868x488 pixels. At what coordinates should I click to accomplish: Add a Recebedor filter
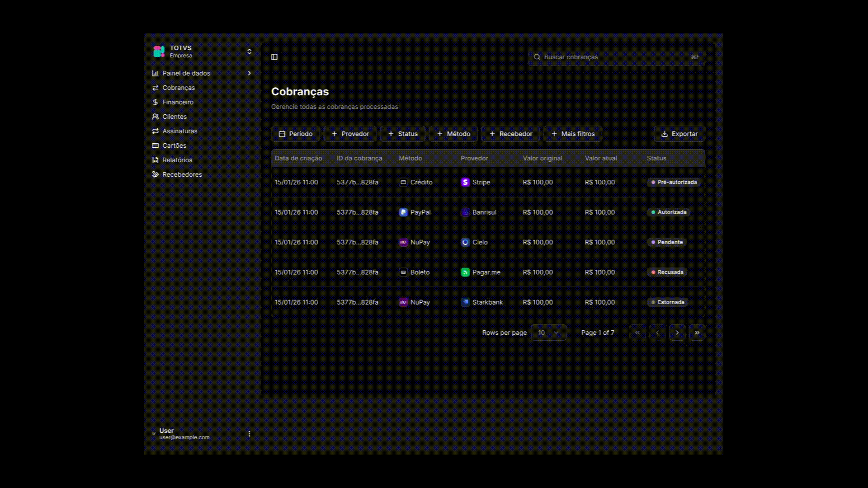[511, 134]
